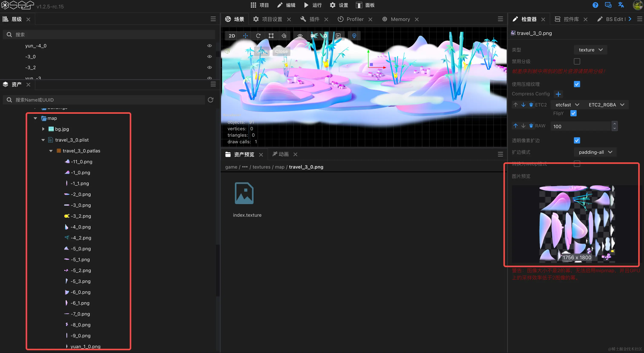Image resolution: width=644 pixels, height=353 pixels.
Task: Hide the yun_-4_0 node with eye icon
Action: pyautogui.click(x=209, y=46)
